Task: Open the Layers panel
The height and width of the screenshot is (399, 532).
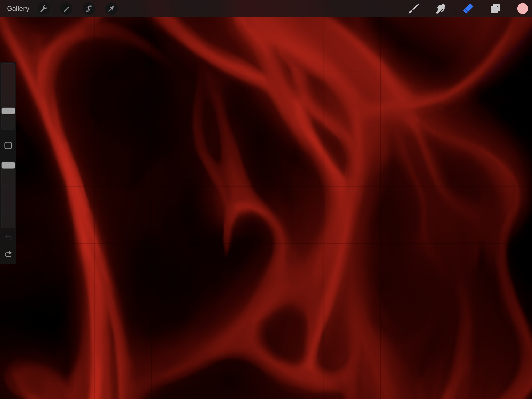Action: tap(495, 9)
